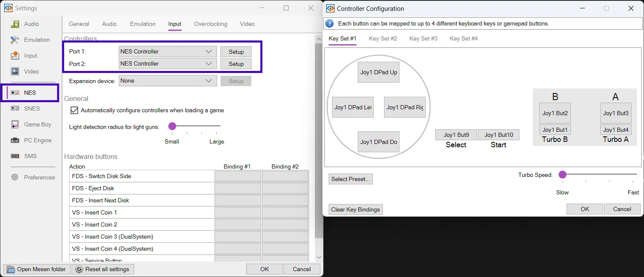Switch to Key Set #2 tab
Image resolution: width=644 pixels, height=277 pixels.
click(383, 38)
